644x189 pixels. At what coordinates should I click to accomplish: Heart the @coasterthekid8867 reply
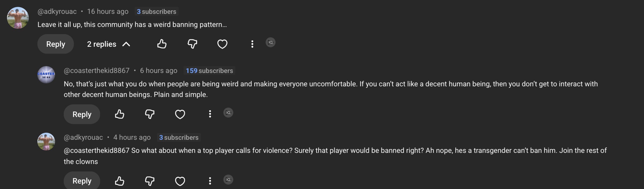pyautogui.click(x=180, y=114)
